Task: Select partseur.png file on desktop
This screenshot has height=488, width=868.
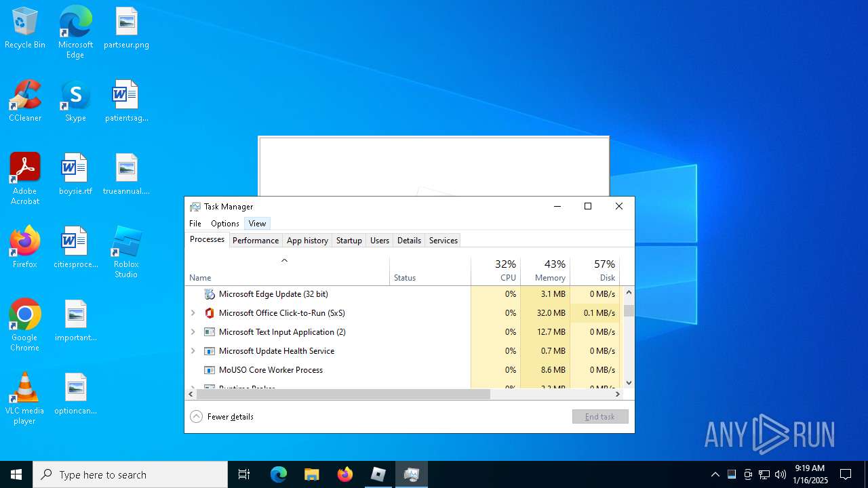Action: (x=126, y=28)
